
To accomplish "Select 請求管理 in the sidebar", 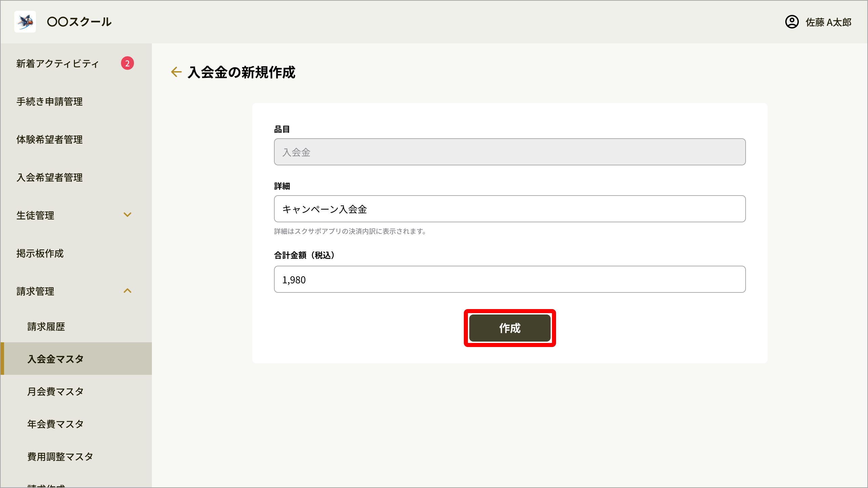I will [35, 291].
